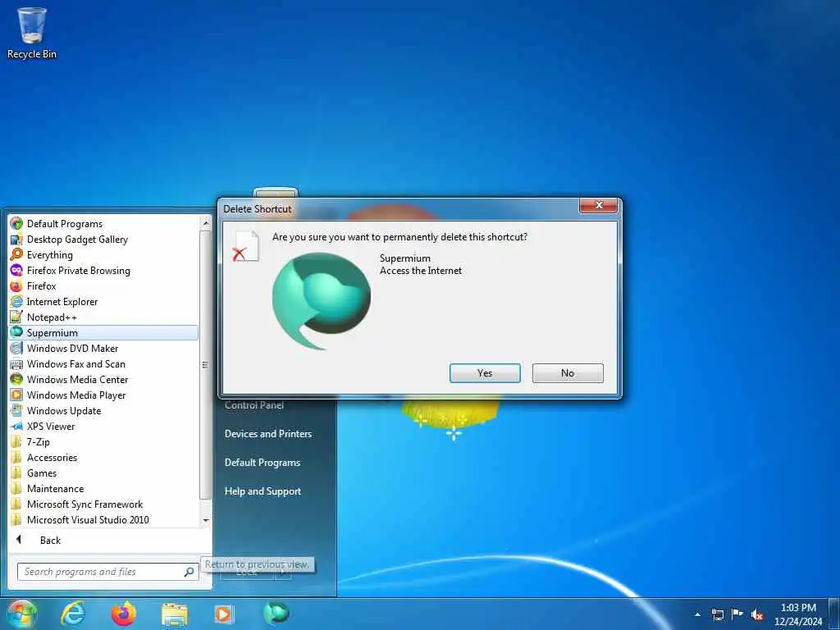Click the Windows Fax and Scan icon
The width and height of the screenshot is (840, 630).
[x=16, y=363]
